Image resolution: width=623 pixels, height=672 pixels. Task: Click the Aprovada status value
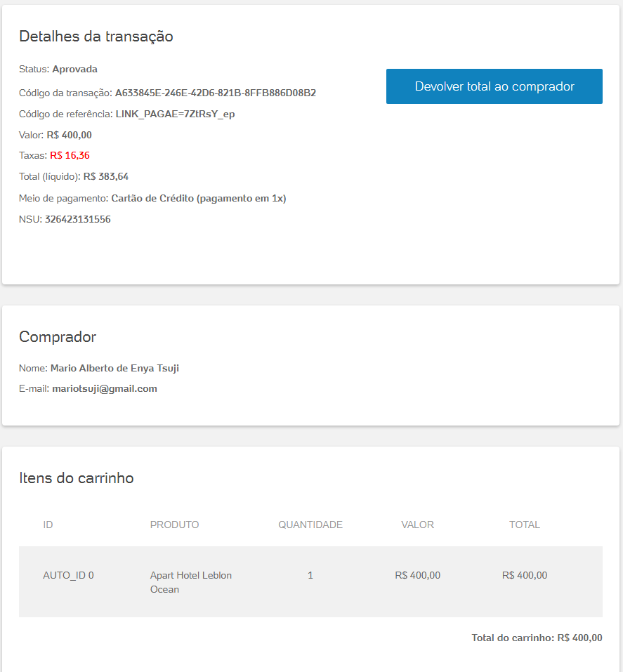[74, 70]
